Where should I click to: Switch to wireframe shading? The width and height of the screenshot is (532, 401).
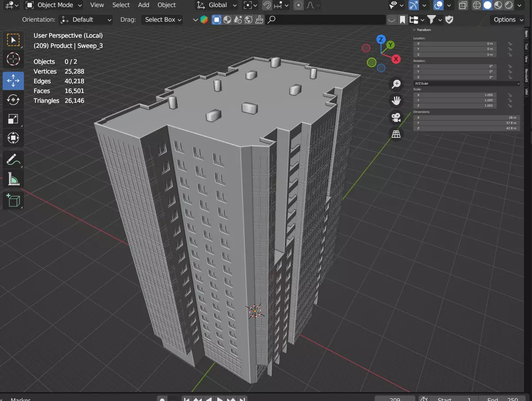tap(477, 5)
